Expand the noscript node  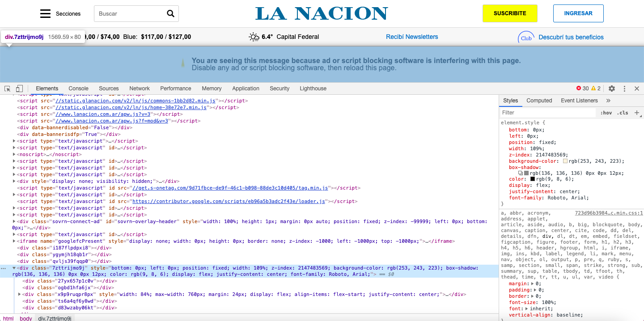[x=15, y=154]
